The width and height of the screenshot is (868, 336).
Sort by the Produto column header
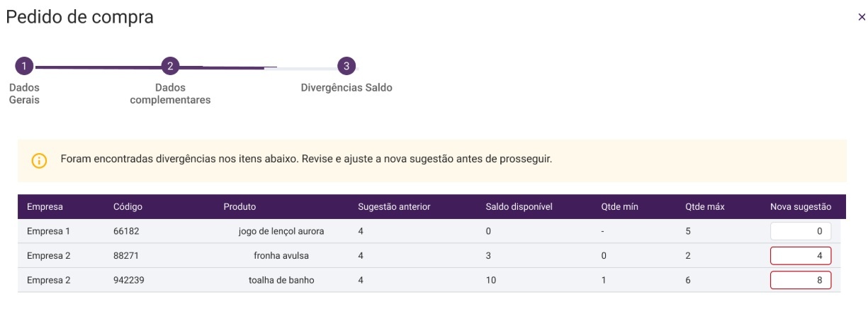click(x=239, y=207)
